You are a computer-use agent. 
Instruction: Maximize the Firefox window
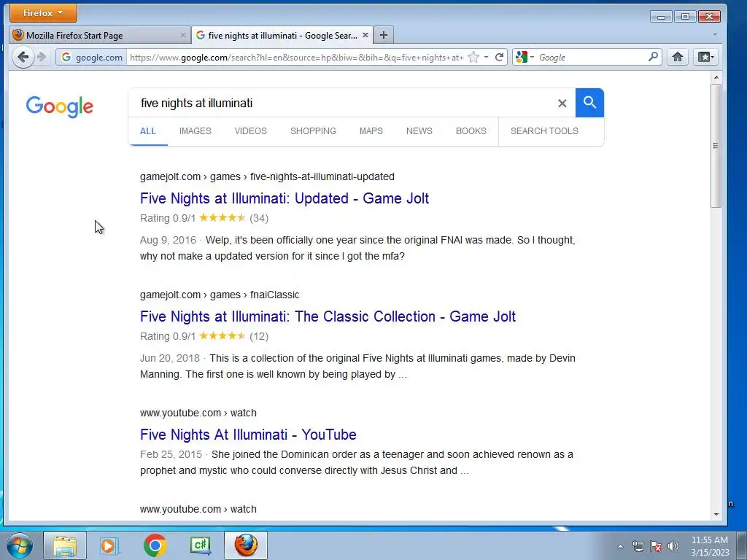coord(685,17)
